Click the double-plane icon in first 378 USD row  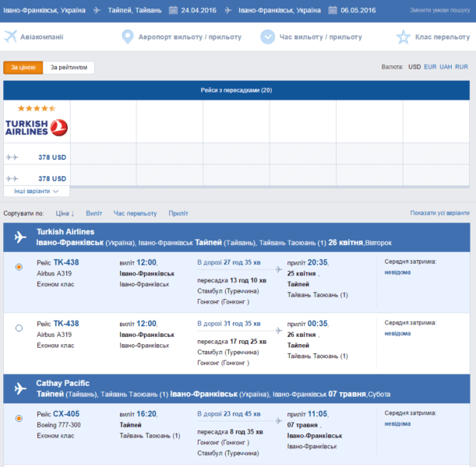(12, 157)
